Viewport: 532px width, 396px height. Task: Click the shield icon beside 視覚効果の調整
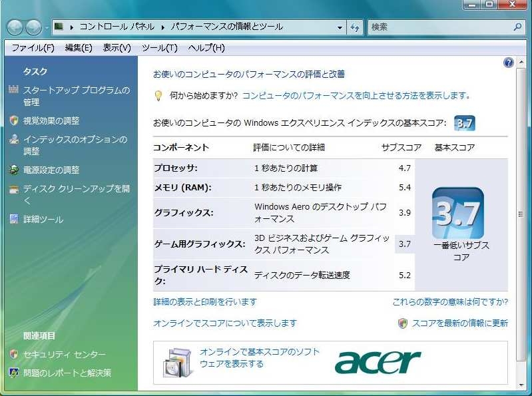click(x=14, y=120)
